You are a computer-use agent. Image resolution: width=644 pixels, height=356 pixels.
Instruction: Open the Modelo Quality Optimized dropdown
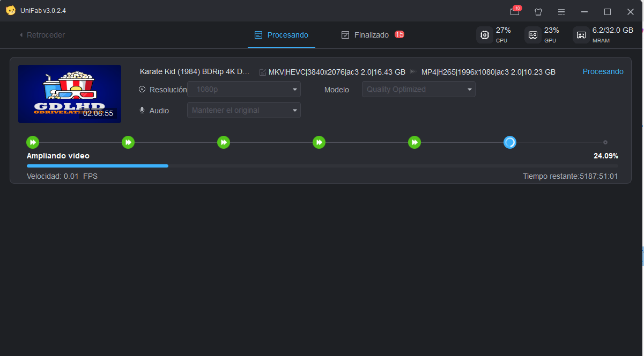tap(419, 90)
